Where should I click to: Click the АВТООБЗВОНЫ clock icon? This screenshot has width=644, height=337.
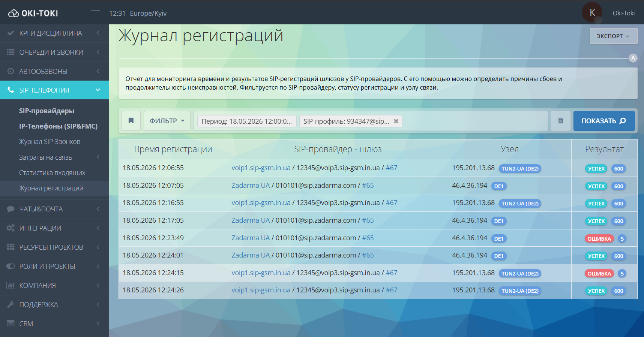tap(11, 71)
